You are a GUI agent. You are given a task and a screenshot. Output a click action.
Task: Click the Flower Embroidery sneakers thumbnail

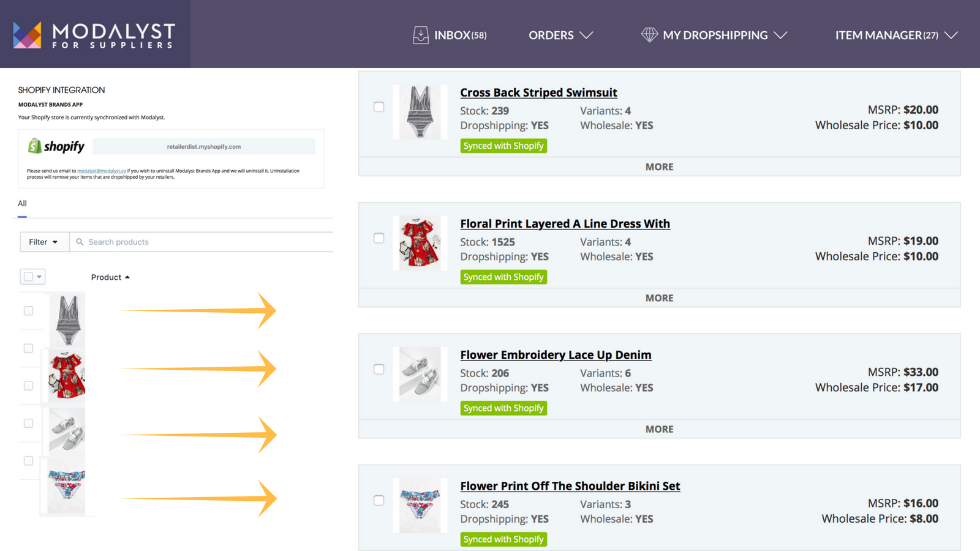point(420,373)
